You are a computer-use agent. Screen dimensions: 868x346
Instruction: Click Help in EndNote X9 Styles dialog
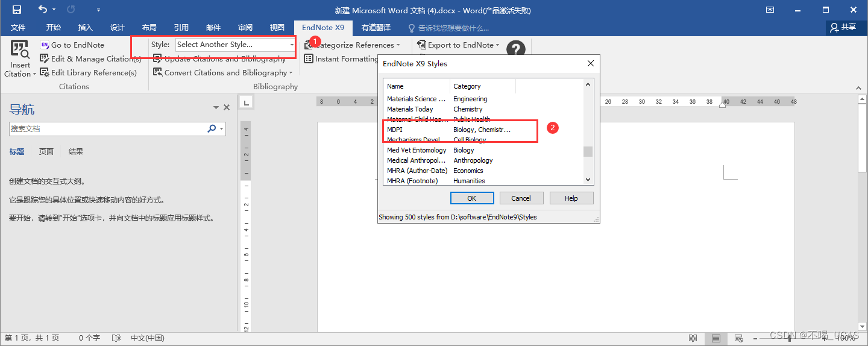coord(571,198)
